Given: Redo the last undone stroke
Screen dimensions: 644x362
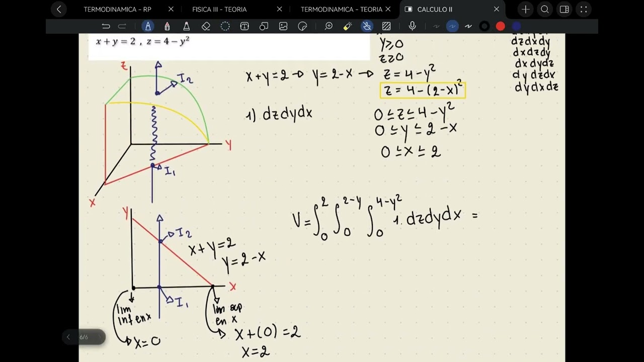Looking at the screenshot, I should tap(122, 26).
